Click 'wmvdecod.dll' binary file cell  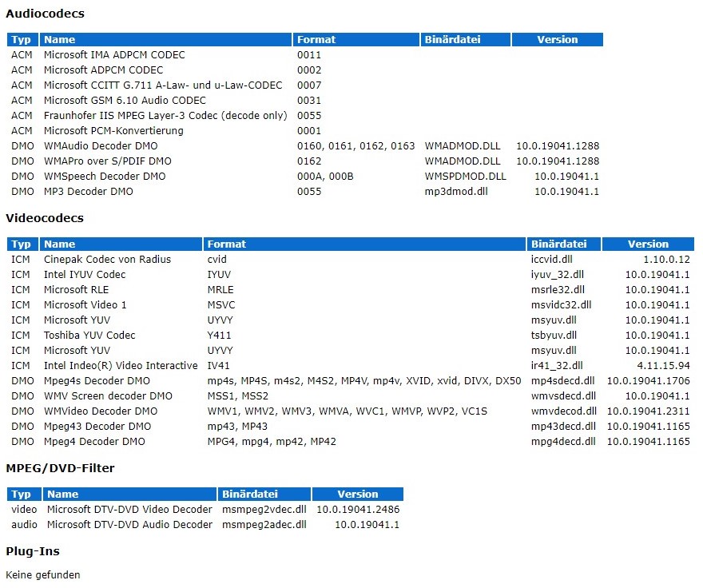(563, 411)
